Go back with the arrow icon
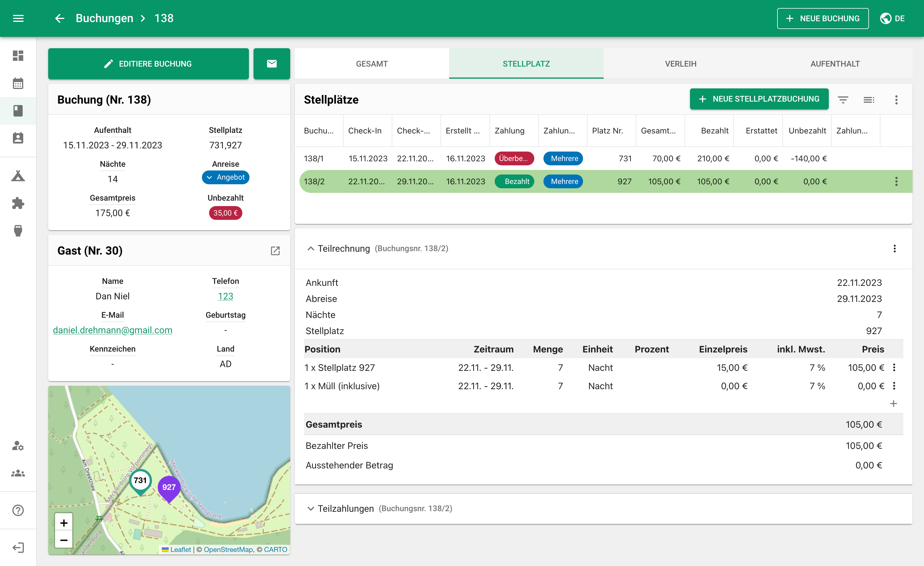Screen dimensions: 924x566 [60, 18]
